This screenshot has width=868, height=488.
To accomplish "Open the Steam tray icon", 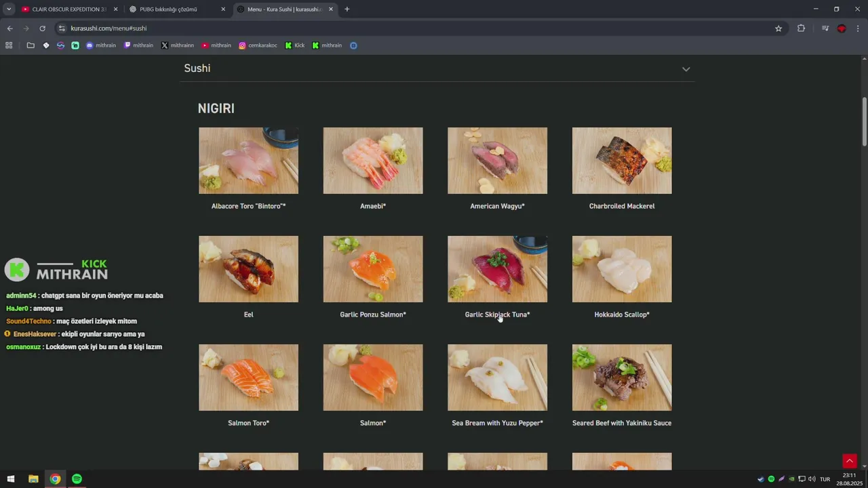I will pyautogui.click(x=761, y=479).
